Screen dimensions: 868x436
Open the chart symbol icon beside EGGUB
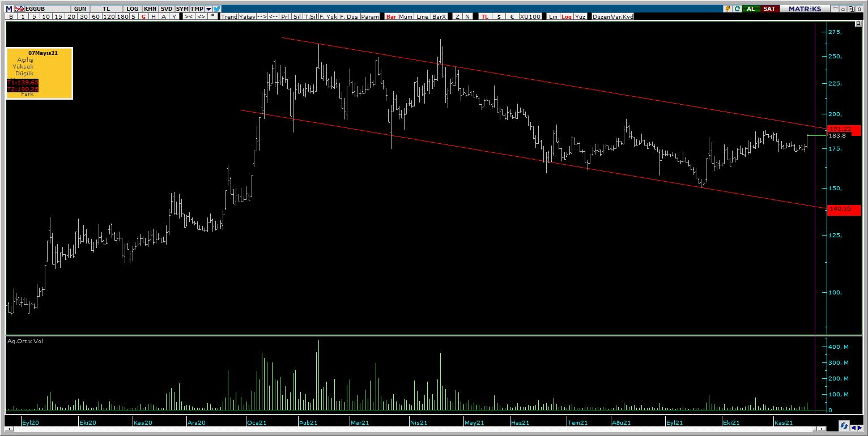tap(19, 9)
